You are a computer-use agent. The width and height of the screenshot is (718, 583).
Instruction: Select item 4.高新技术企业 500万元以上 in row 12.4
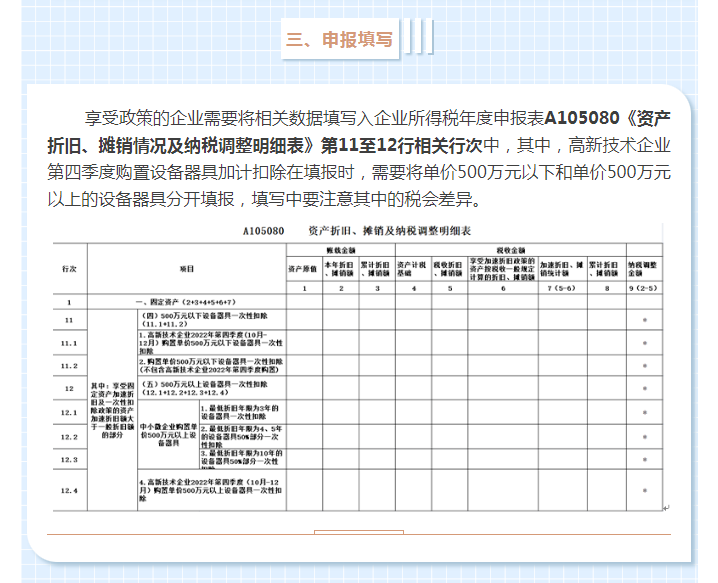(212, 490)
